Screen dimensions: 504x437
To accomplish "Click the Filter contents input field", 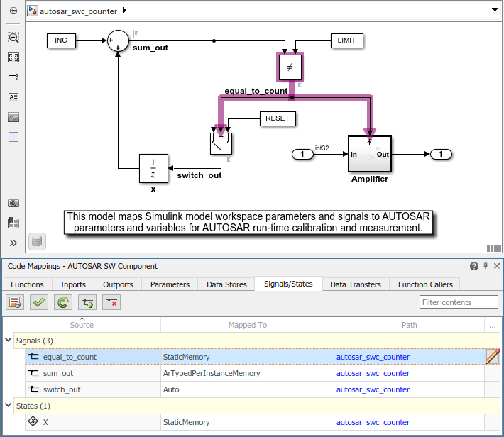I will [459, 302].
